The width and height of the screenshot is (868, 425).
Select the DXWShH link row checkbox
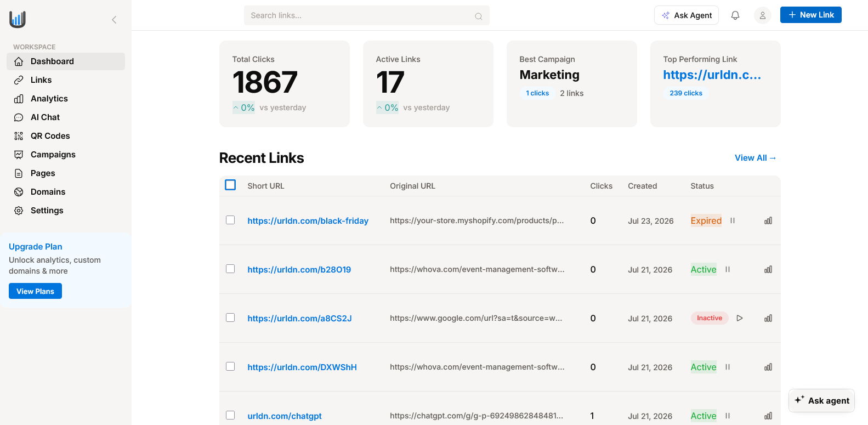230,366
